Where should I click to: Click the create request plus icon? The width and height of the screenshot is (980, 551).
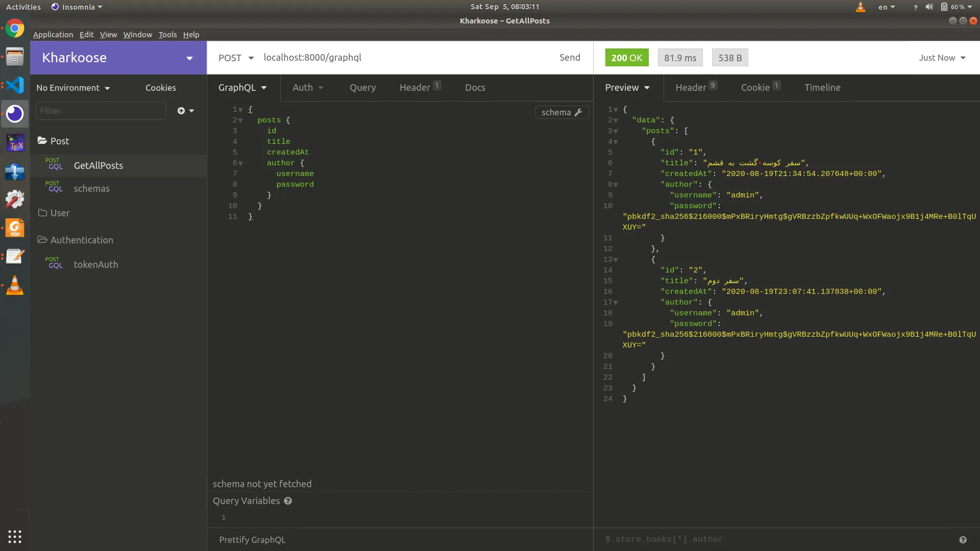coord(181,111)
